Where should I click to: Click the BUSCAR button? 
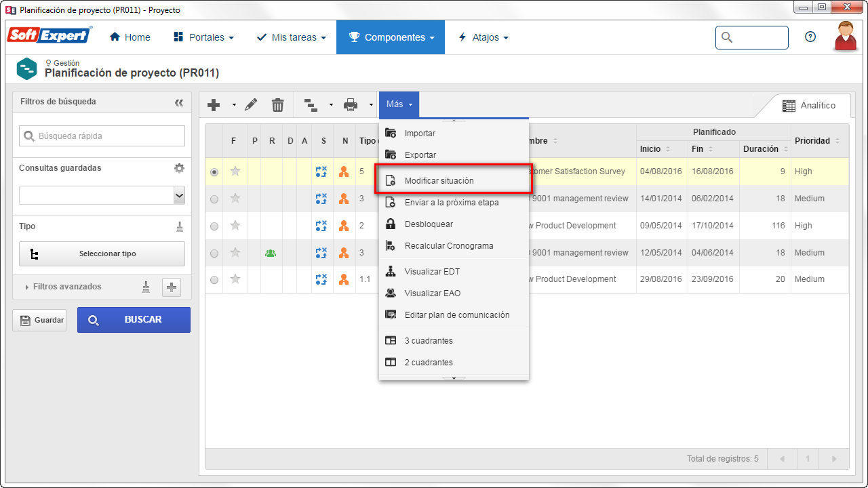[x=134, y=320]
